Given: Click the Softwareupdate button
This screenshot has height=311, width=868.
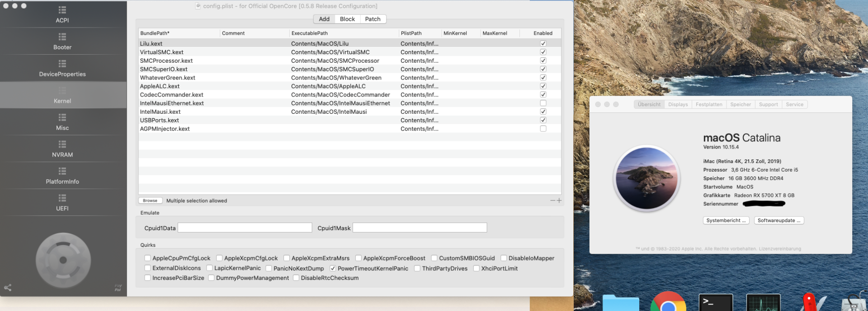Looking at the screenshot, I should point(779,220).
